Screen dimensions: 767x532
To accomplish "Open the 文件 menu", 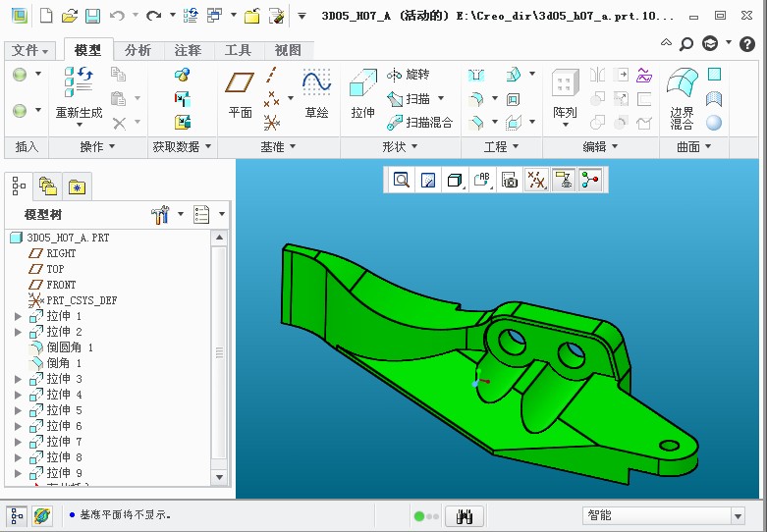I will 30,50.
